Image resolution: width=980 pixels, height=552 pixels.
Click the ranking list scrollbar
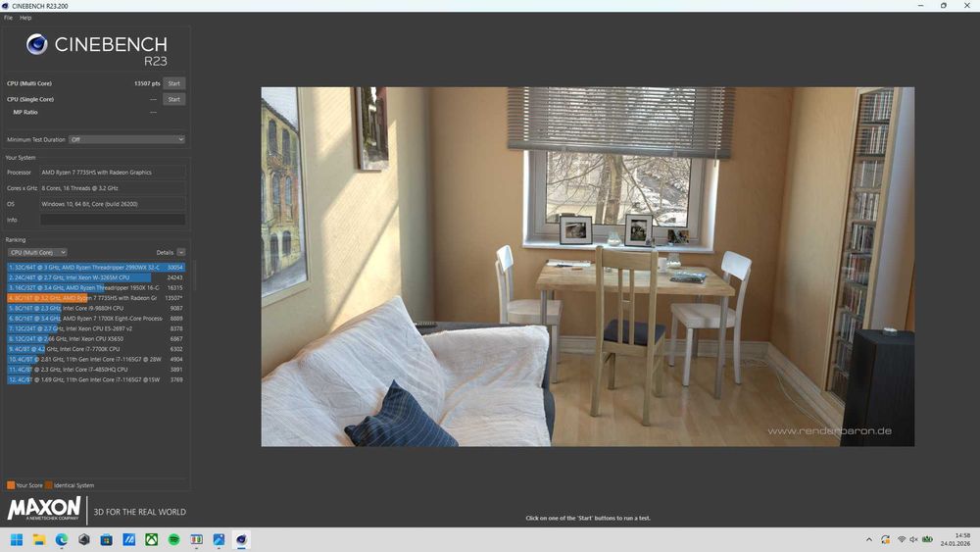(x=194, y=276)
